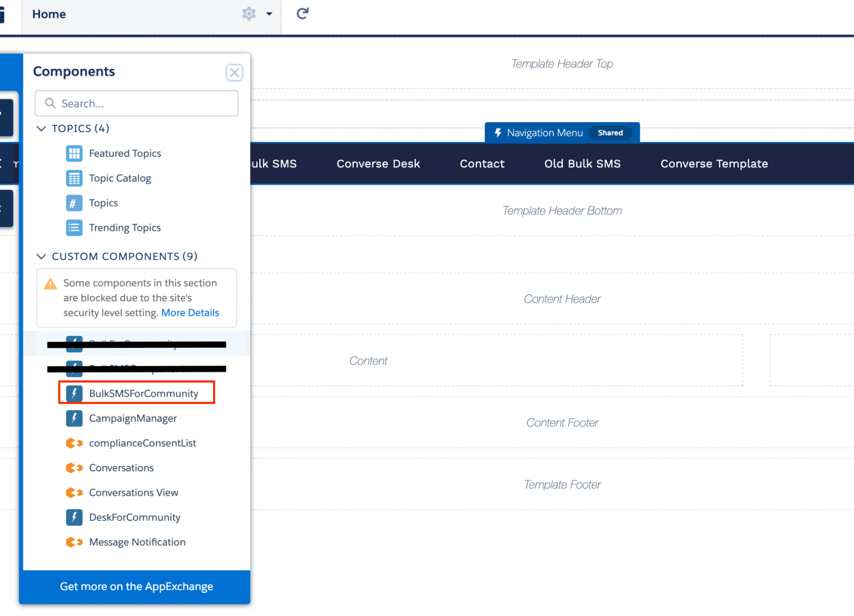
Task: Click the DeskForCommunity lightning icon
Action: 74,517
